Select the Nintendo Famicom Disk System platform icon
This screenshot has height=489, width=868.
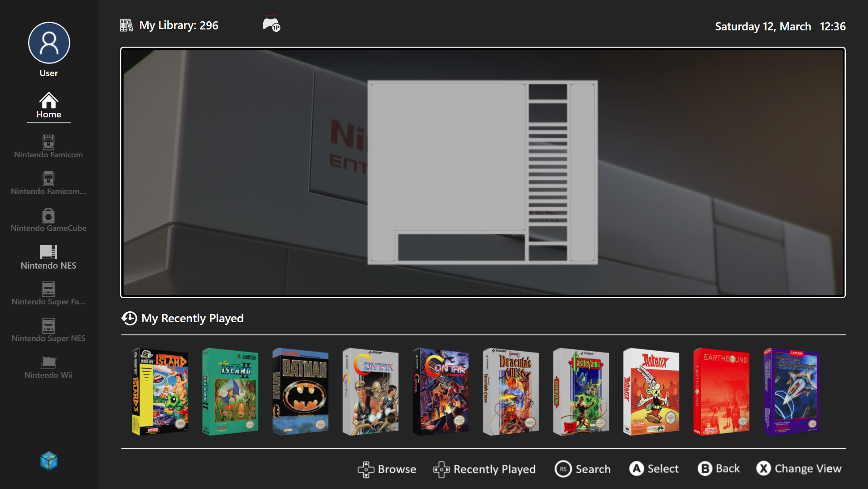coord(48,179)
